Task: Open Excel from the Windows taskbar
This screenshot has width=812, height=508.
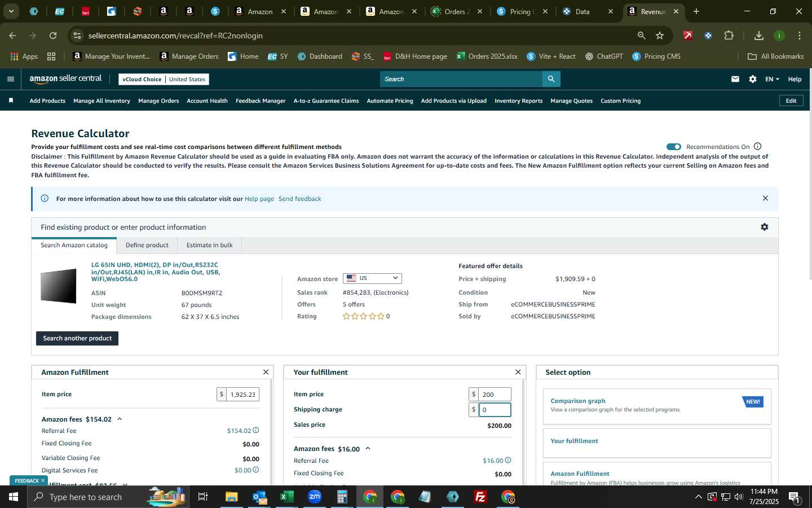Action: point(286,497)
